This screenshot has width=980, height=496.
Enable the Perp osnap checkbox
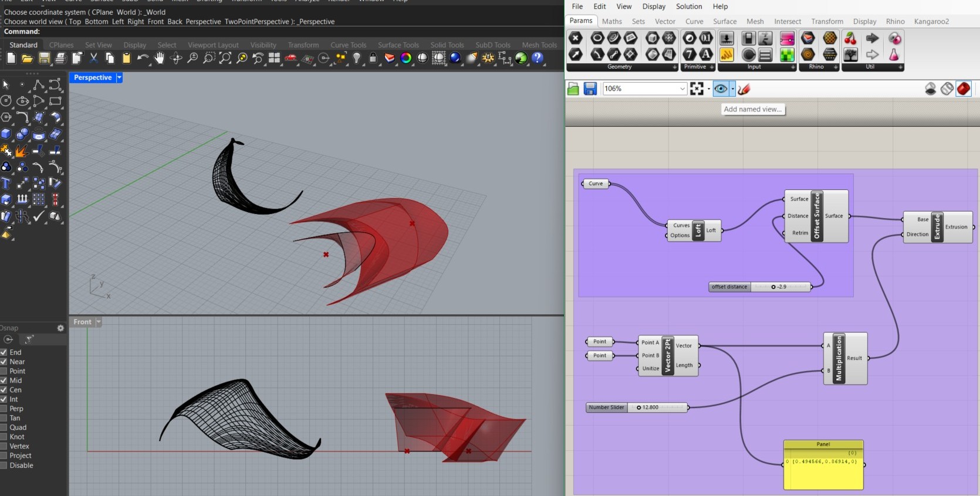[x=4, y=409]
